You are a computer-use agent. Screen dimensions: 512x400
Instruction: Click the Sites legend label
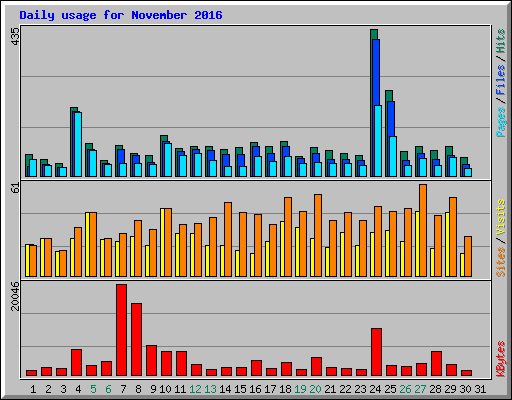[x=501, y=262]
